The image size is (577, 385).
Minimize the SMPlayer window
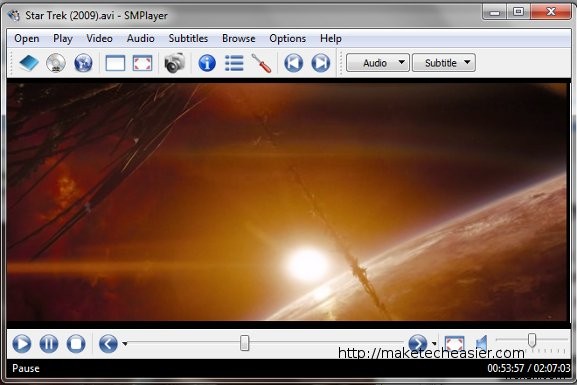(x=495, y=12)
